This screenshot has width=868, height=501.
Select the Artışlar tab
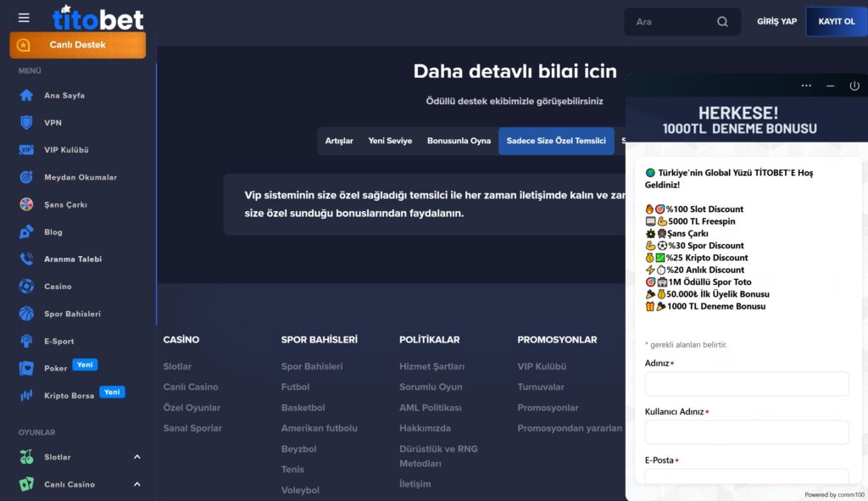[x=339, y=142]
